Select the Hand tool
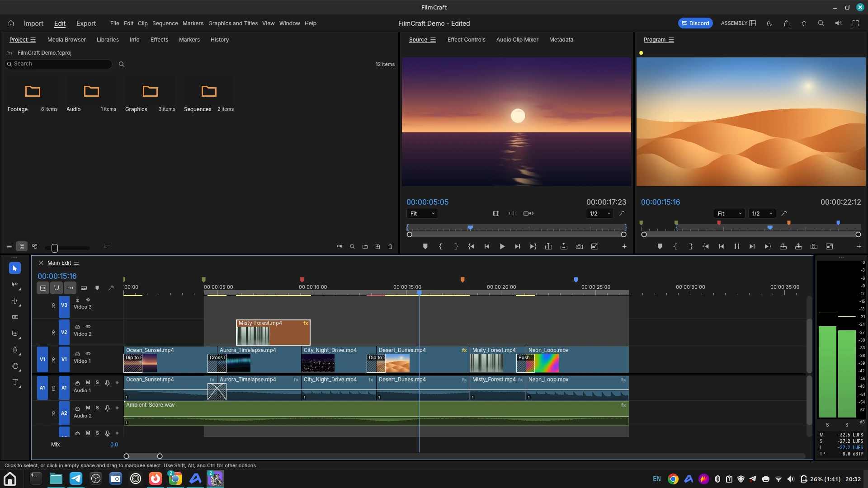868x488 pixels. [x=14, y=366]
